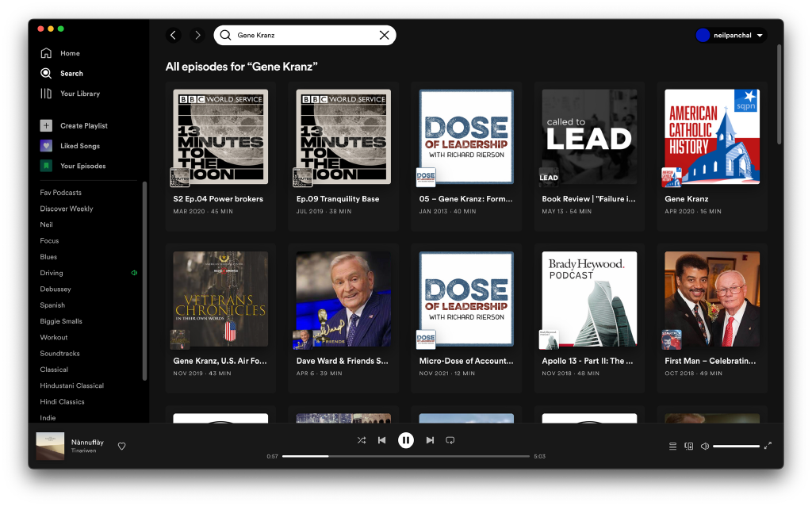Click the neilpanchal profile avatar
812x506 pixels.
[703, 35]
